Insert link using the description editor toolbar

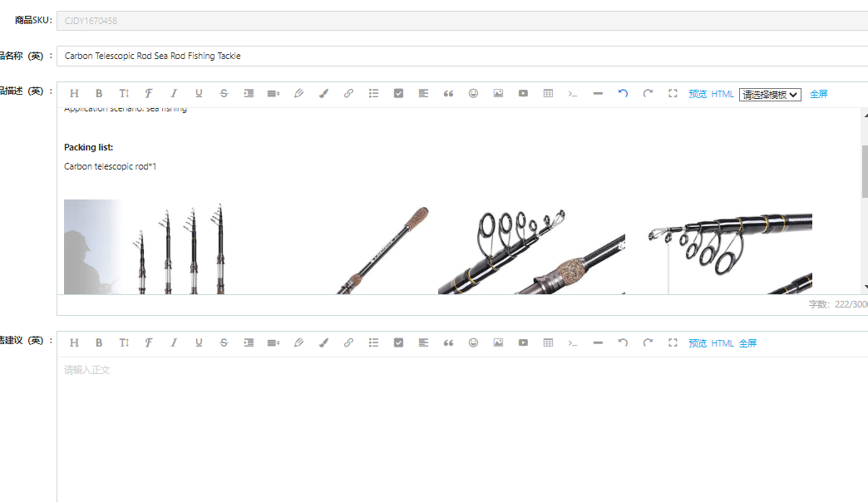348,94
